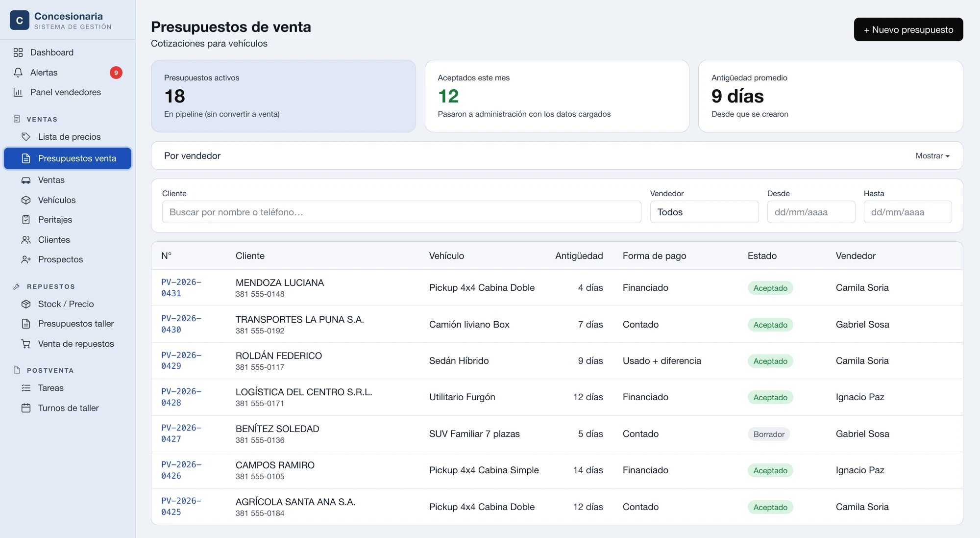Viewport: 980px width, 538px height.
Task: Click client AGRÍCOLA SANTA ANA S.A.
Action: click(x=295, y=502)
